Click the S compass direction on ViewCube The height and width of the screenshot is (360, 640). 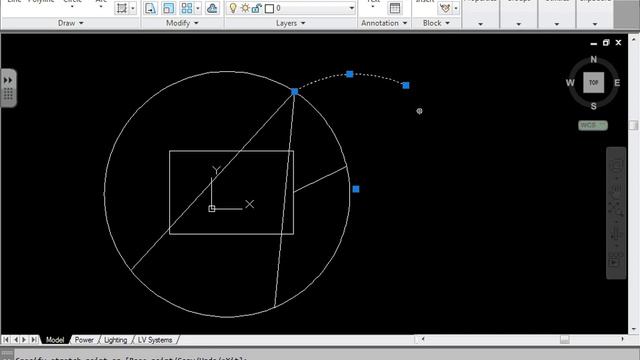593,106
